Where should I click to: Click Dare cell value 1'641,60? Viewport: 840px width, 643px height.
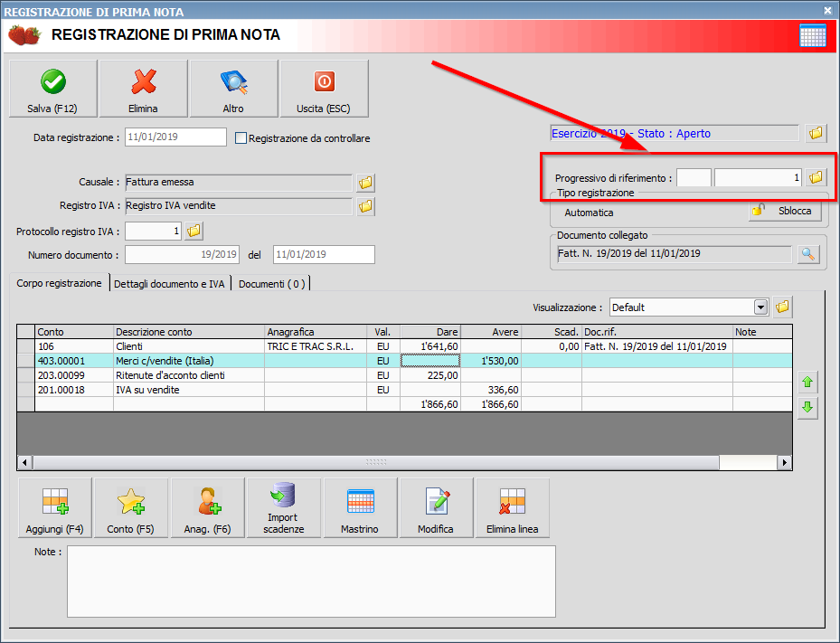430,346
